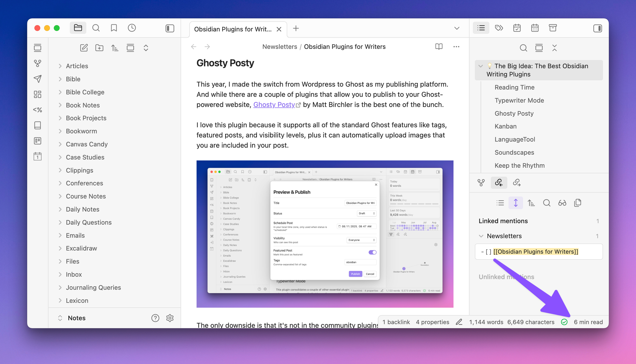Open the Kanban board ribbon icon
This screenshot has height=364, width=636.
[38, 141]
